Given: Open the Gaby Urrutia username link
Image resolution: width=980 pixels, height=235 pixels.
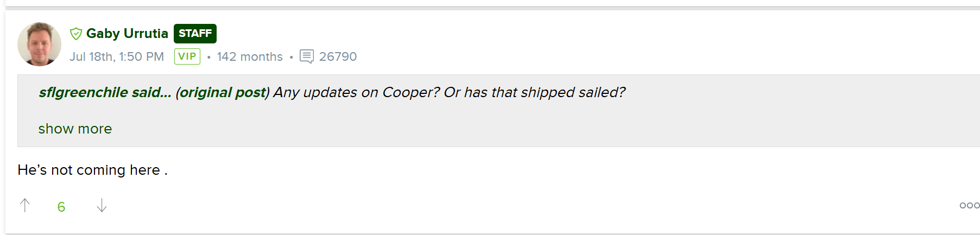Looking at the screenshot, I should pos(127,34).
